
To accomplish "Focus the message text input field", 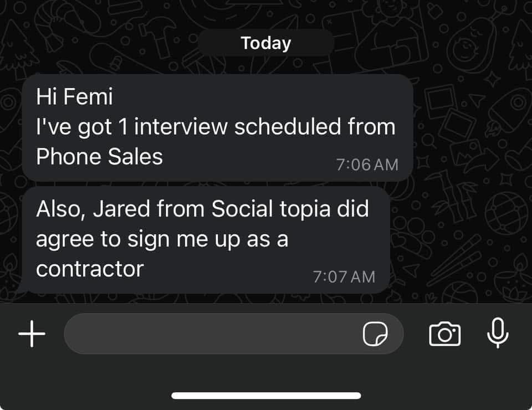I will 211,334.
